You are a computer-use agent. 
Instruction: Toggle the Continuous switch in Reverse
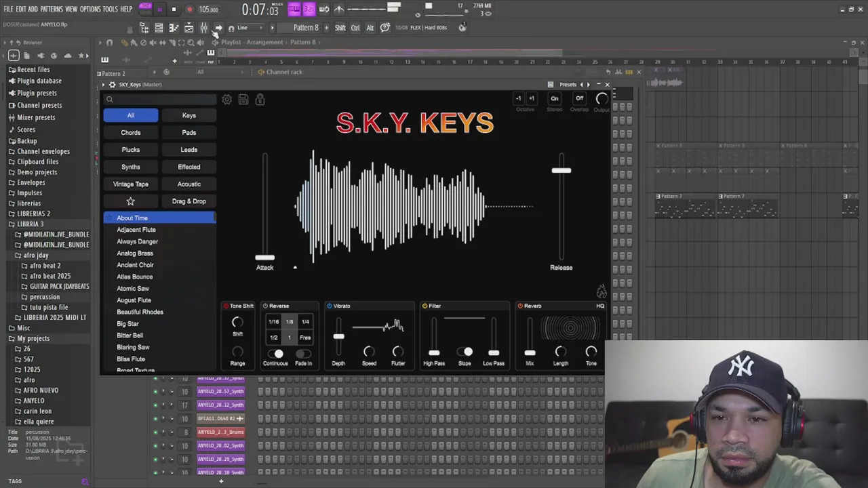click(x=275, y=354)
